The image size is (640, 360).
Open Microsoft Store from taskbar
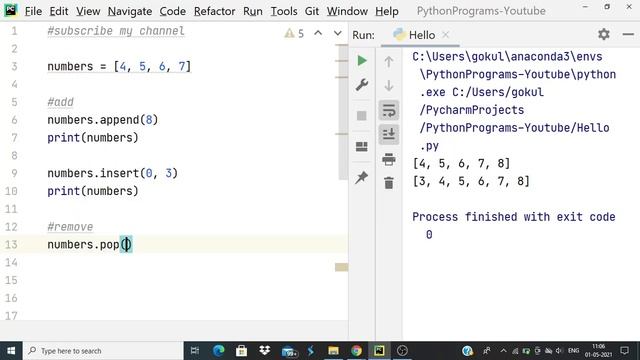point(242,351)
